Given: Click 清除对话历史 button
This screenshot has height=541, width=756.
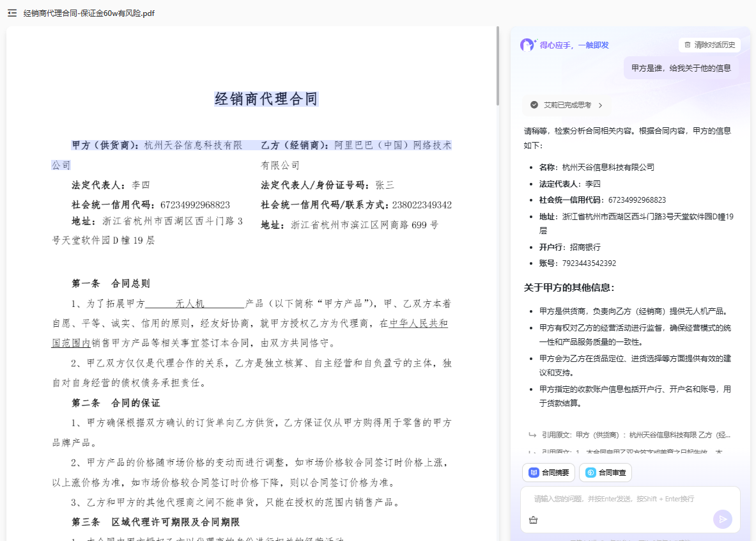Looking at the screenshot, I should tap(710, 45).
